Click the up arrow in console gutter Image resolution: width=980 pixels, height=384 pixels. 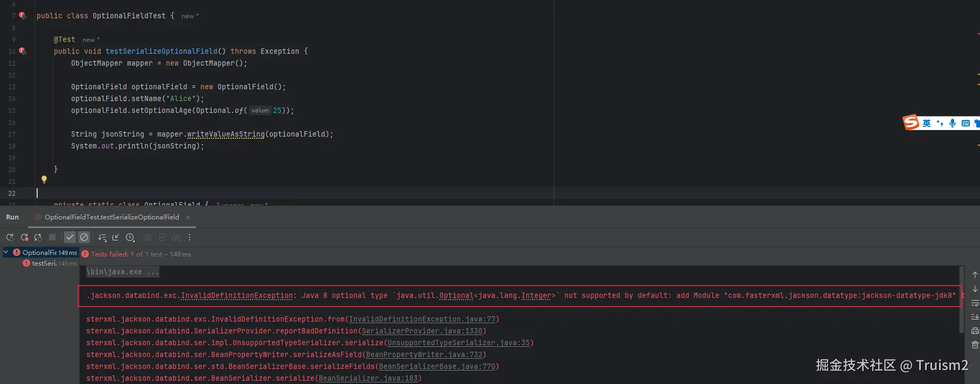coord(975,275)
